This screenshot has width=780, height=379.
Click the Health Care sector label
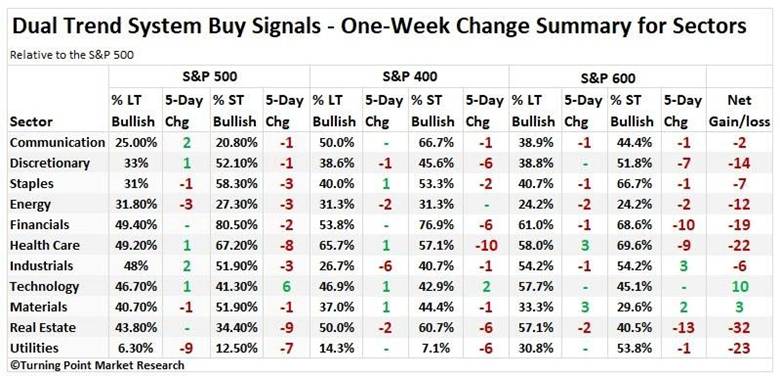click(45, 245)
